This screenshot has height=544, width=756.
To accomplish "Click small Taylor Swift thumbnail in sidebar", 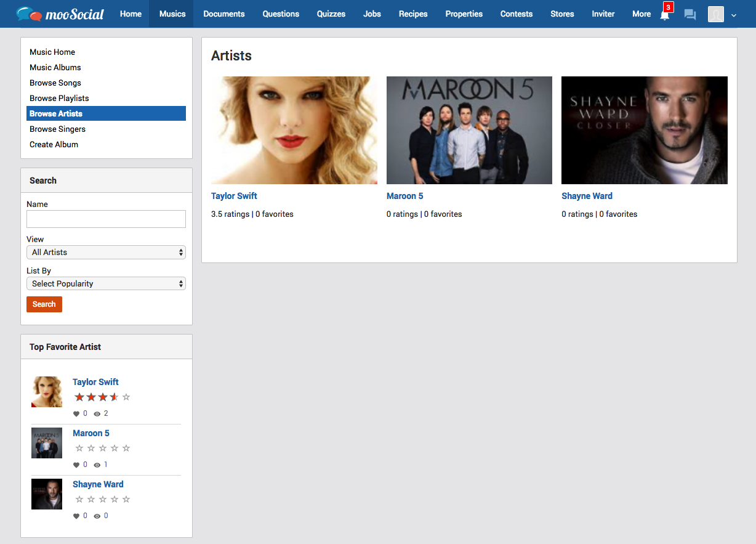I will 47,392.
